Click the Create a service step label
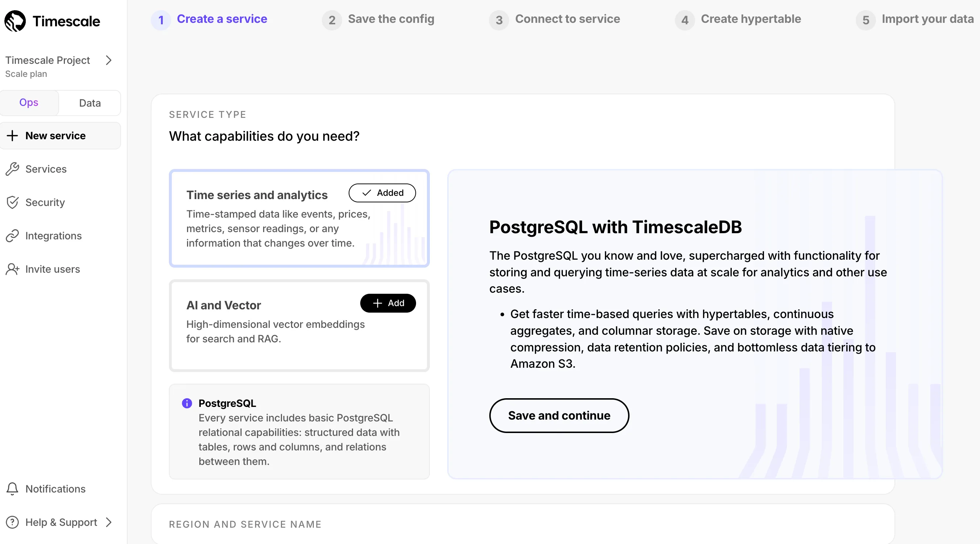 pos(222,18)
